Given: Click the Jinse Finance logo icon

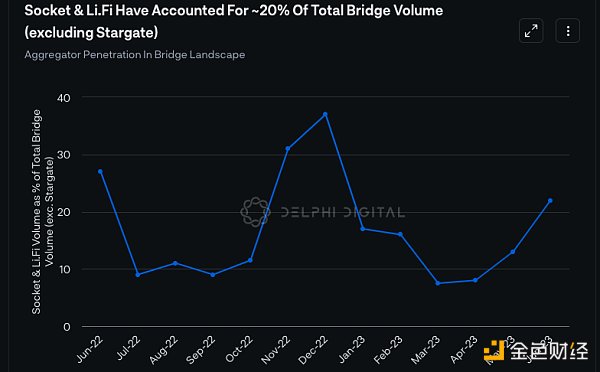Looking at the screenshot, I should [x=494, y=350].
